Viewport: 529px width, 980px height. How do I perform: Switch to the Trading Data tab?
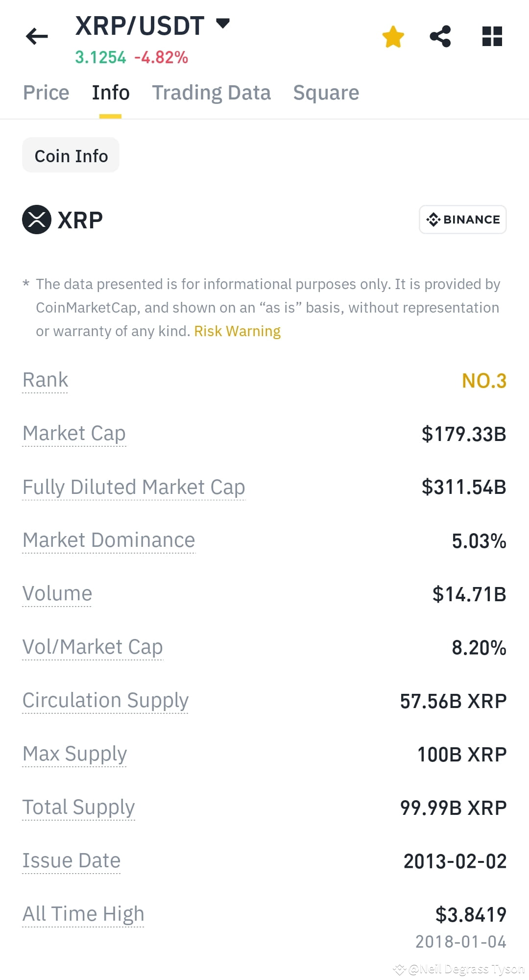coord(211,93)
